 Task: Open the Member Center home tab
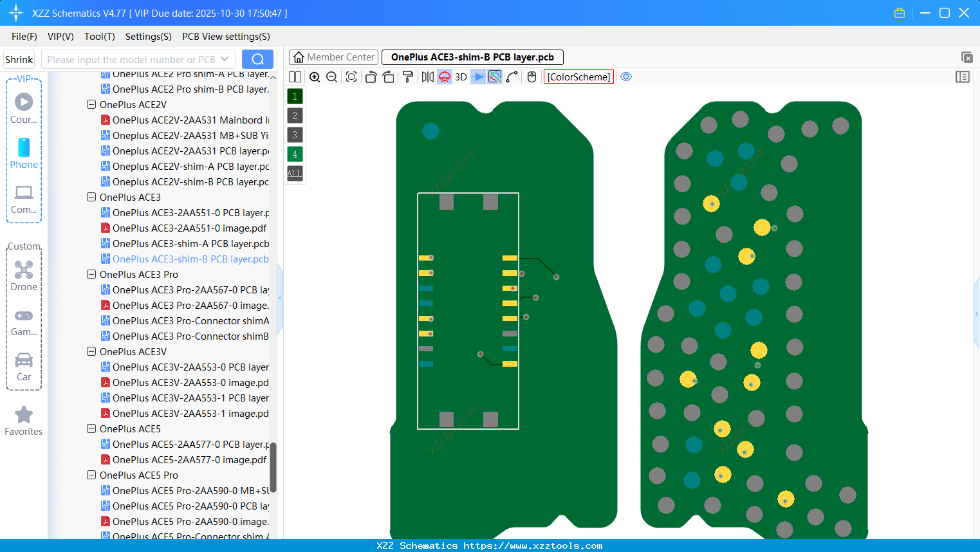(334, 57)
